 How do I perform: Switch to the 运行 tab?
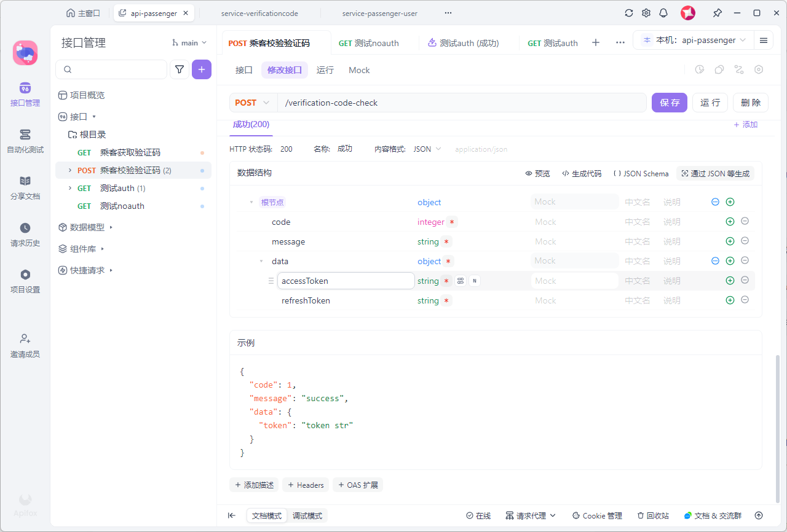[325, 70]
